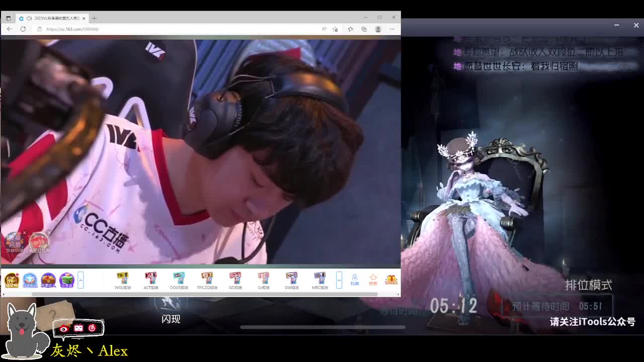The width and height of the screenshot is (644, 362).
Task: Send ACT加油 cheer gift
Action: pos(151,281)
